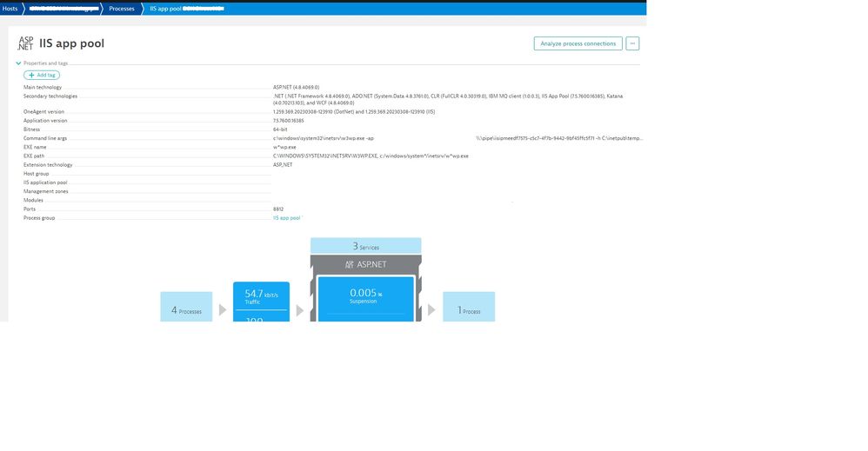Click the arrow between Traffic and ASP.NET tiles
This screenshot has width=868, height=451.
pyautogui.click(x=300, y=310)
